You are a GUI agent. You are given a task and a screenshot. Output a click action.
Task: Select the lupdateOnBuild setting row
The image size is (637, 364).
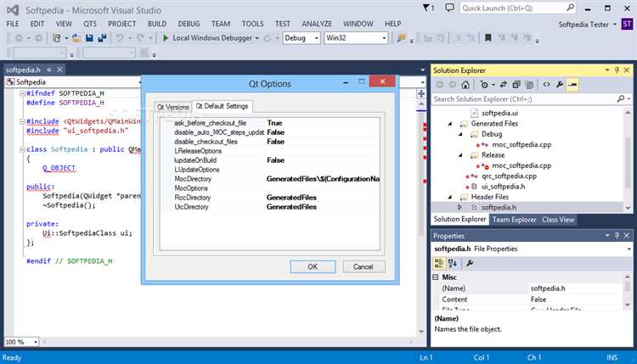[x=270, y=160]
